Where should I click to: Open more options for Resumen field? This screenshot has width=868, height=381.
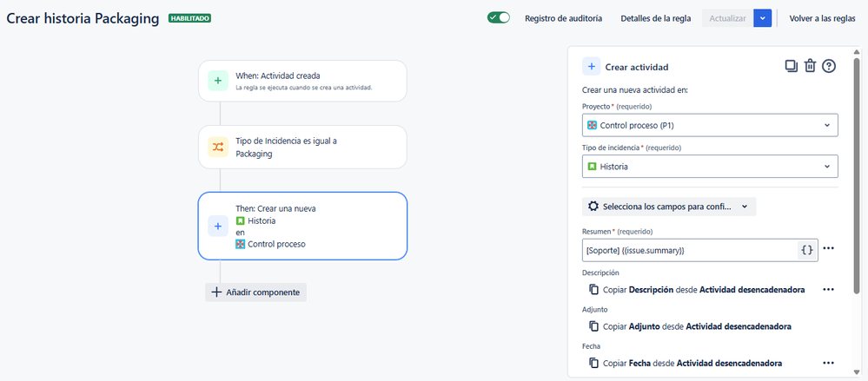tap(828, 249)
